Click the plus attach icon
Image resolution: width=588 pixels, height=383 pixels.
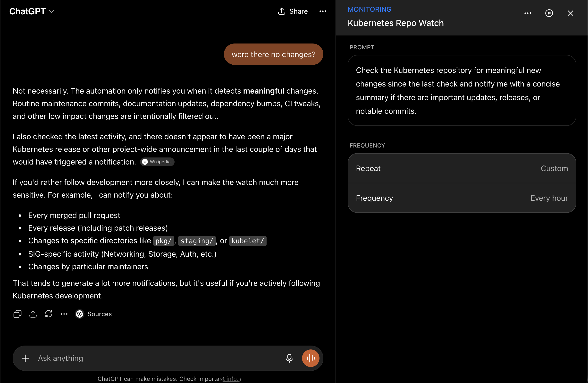25,358
